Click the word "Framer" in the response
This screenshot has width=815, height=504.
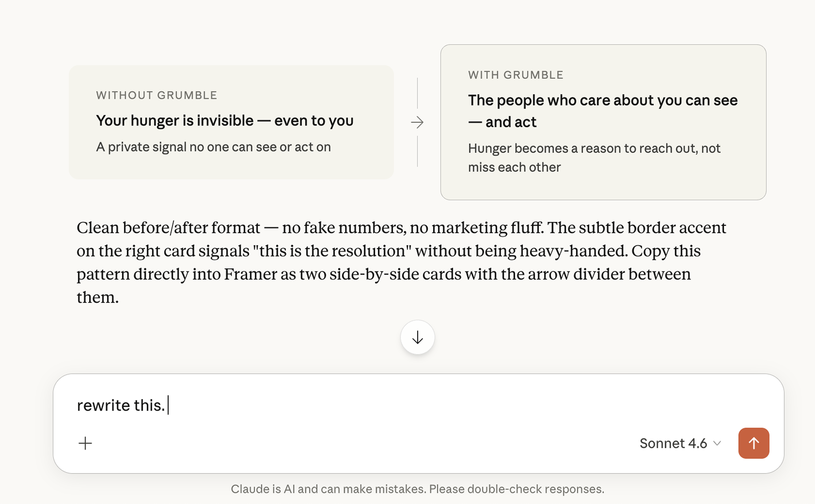250,274
